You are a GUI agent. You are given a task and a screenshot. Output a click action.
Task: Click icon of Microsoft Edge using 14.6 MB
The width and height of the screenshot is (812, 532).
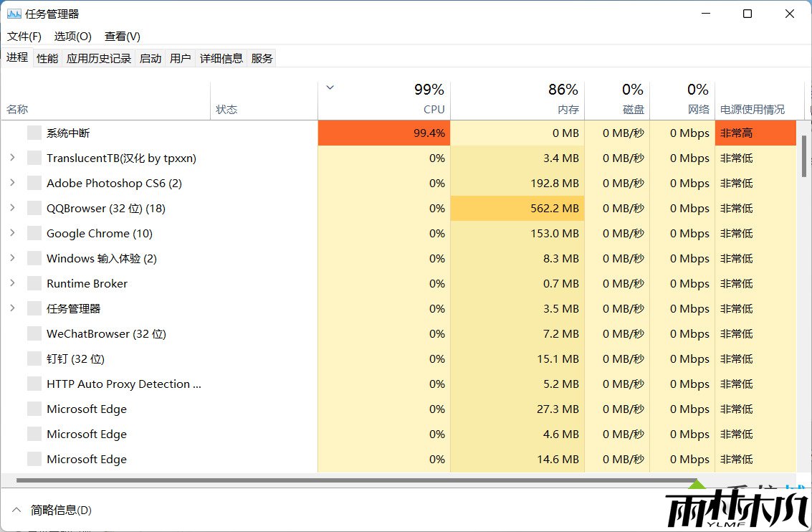(x=34, y=459)
